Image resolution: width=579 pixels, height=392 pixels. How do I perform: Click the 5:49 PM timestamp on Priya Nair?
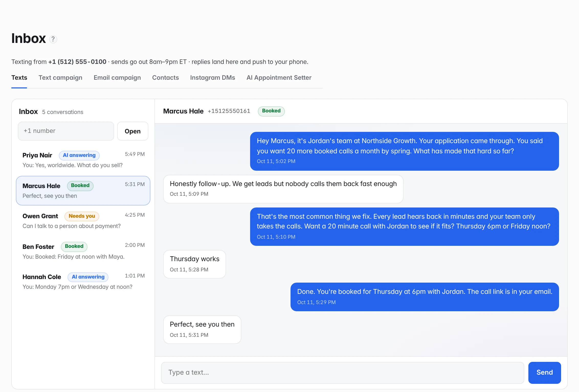pos(135,154)
